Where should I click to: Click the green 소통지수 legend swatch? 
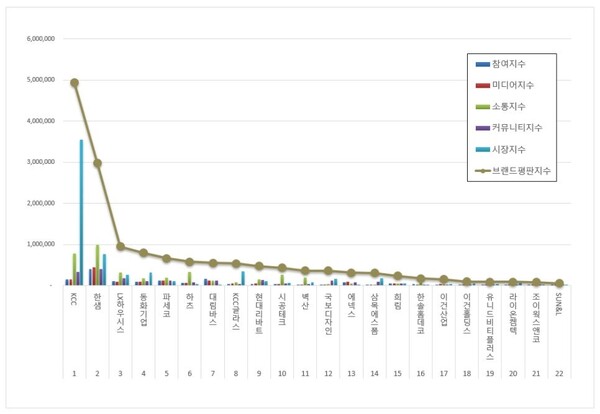point(483,107)
